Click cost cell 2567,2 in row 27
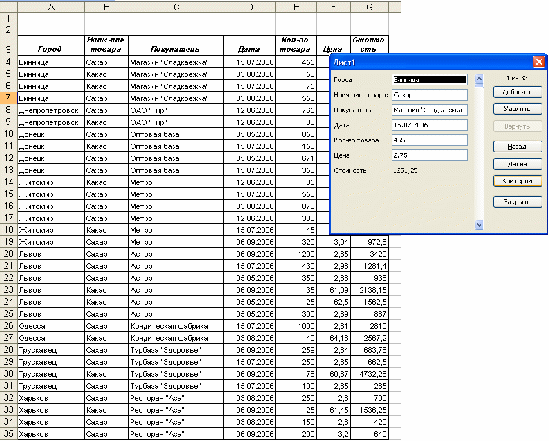Viewport: 549px width, 441px height. tap(369, 338)
